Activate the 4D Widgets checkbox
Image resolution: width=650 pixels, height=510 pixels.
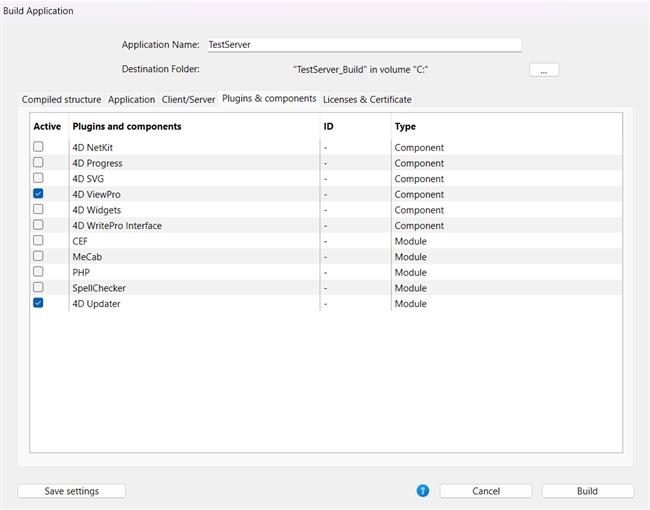coord(38,209)
